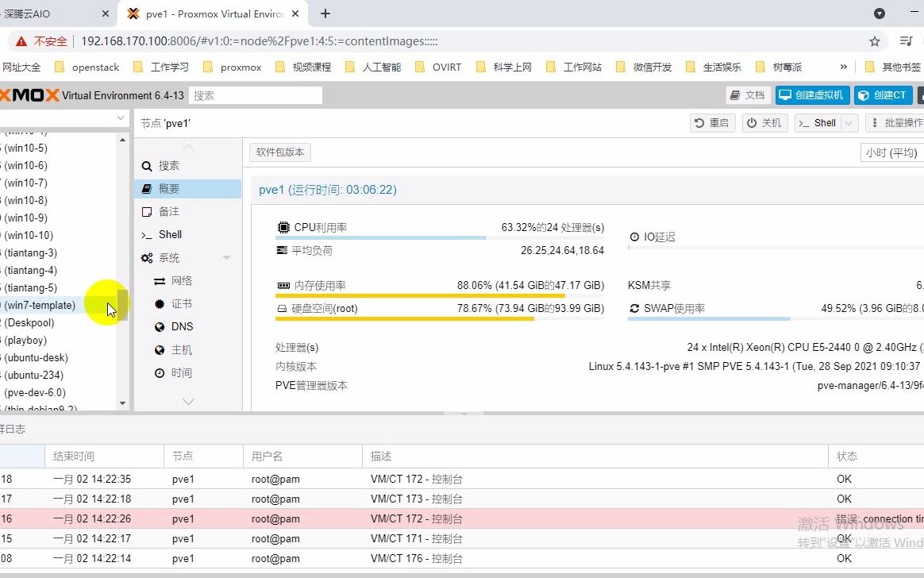The height and width of the screenshot is (578, 924).
Task: Open a new browser tab
Action: (325, 13)
